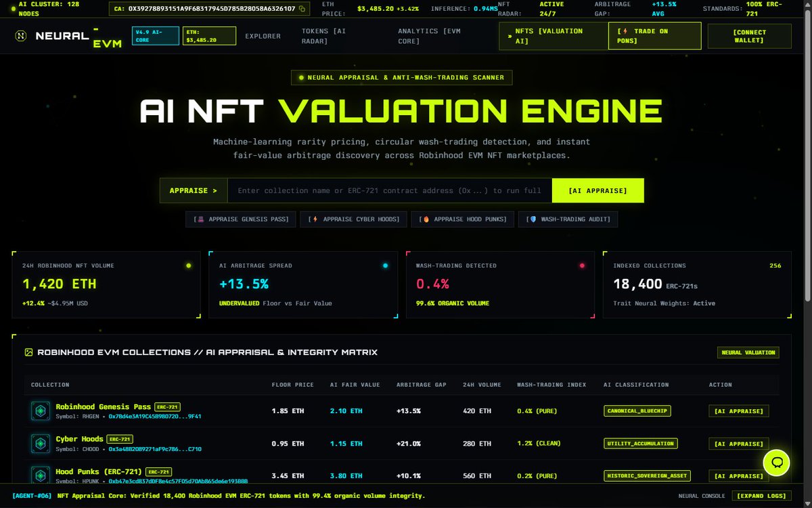Screen dimensions: 812x508
Task: Appraise the Cyber Hoods row
Action: (738, 444)
